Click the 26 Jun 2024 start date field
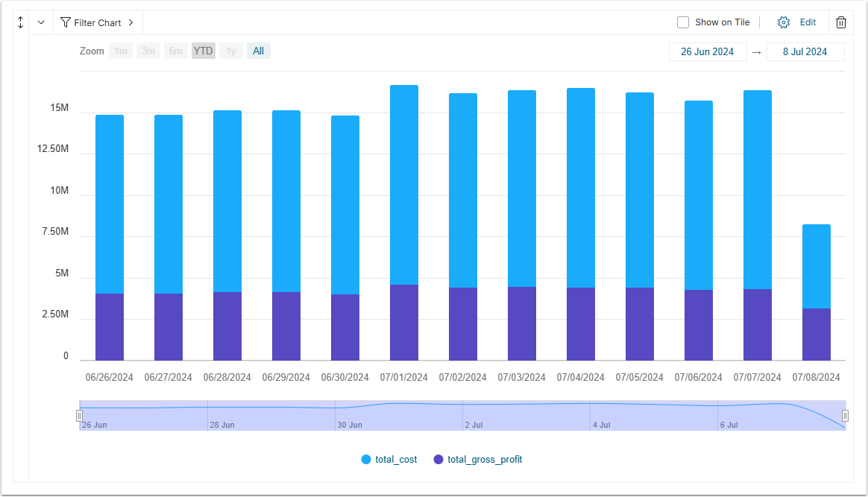 coord(708,51)
